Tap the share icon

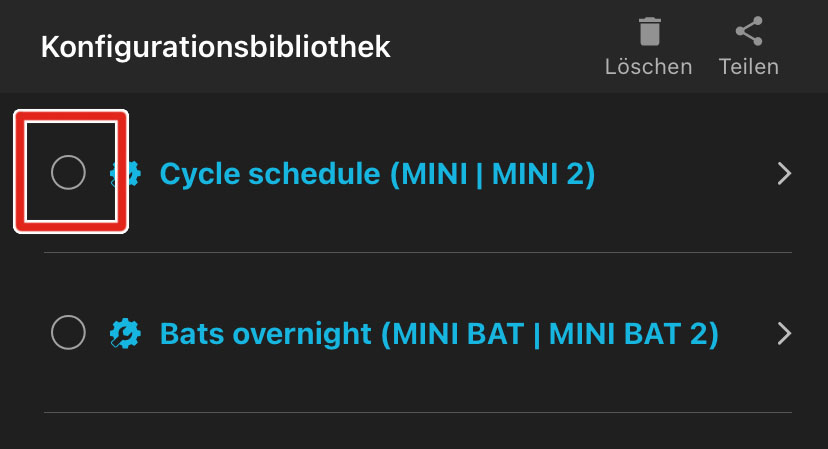[748, 33]
